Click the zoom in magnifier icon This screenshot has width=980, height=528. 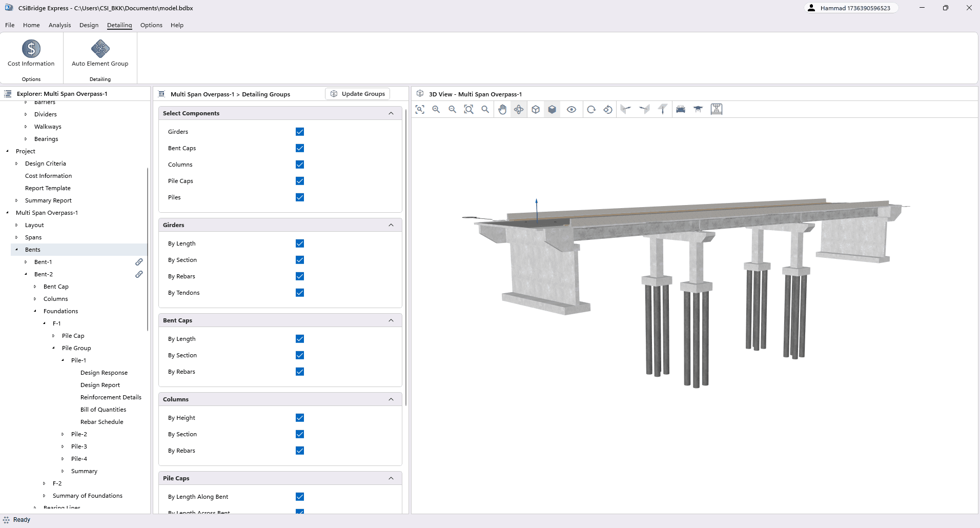436,109
